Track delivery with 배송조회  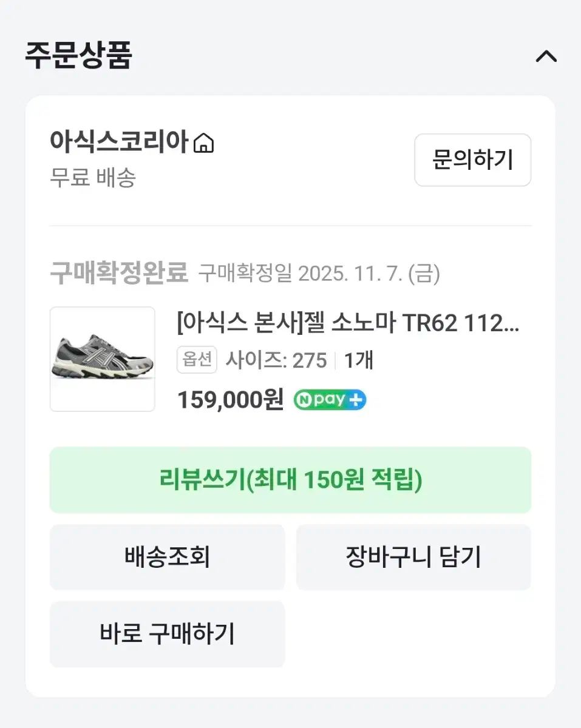click(167, 557)
